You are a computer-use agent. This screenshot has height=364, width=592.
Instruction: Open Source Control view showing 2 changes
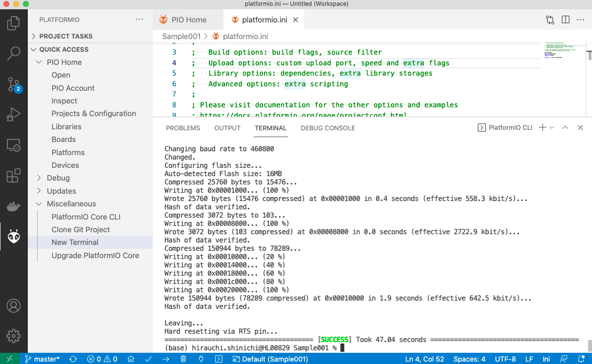click(13, 84)
